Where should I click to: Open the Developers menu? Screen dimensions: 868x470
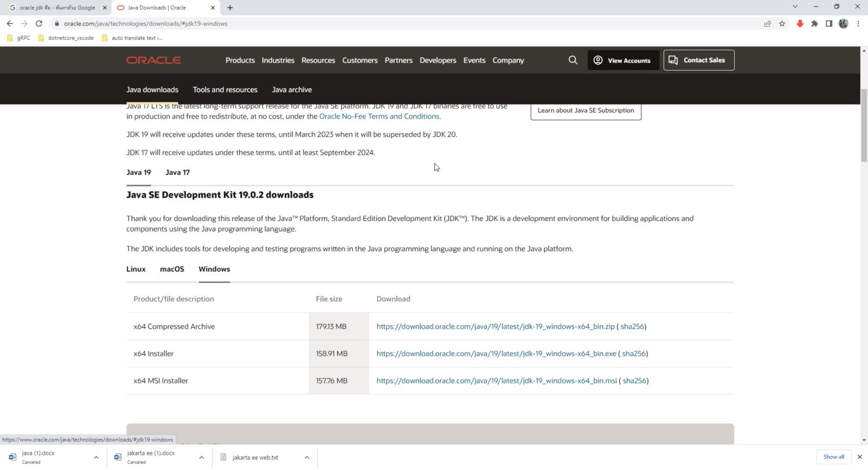(438, 60)
